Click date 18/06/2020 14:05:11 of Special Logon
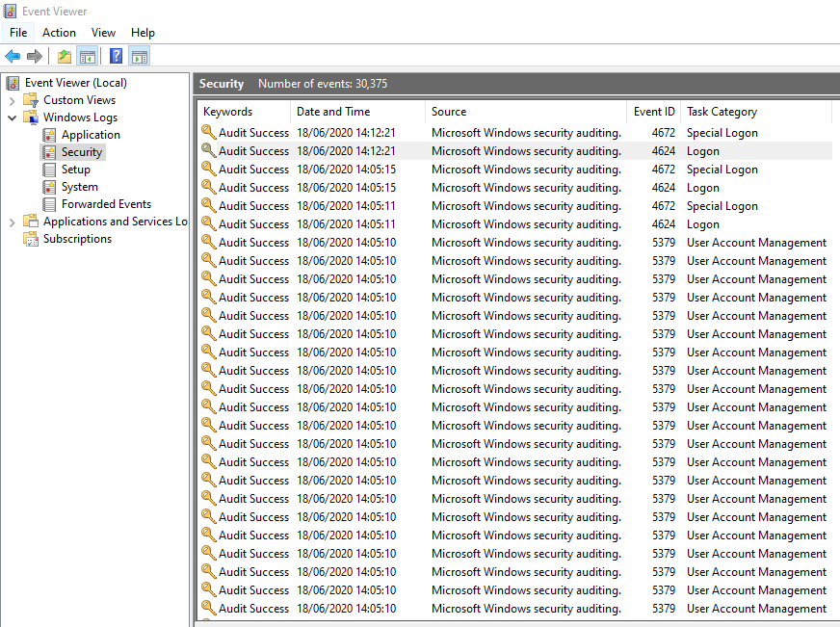This screenshot has width=840, height=627. (x=346, y=206)
